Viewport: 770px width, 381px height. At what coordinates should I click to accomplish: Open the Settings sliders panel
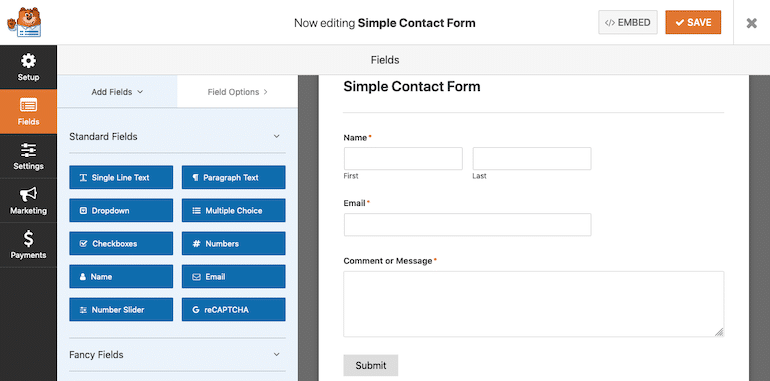click(x=28, y=156)
